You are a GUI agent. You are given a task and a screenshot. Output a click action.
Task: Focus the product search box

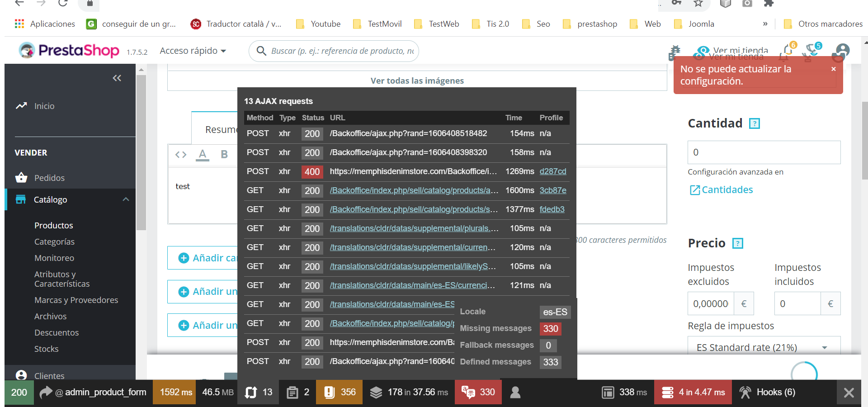[334, 51]
